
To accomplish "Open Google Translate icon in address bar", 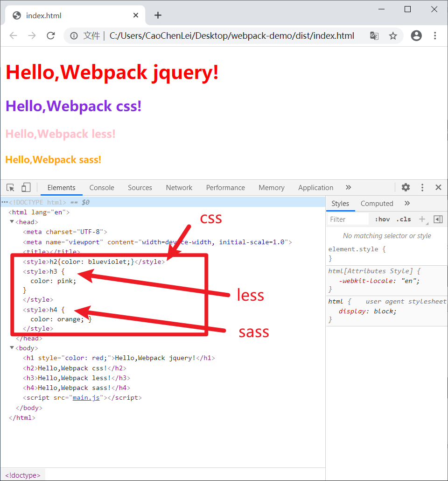I will pos(374,36).
